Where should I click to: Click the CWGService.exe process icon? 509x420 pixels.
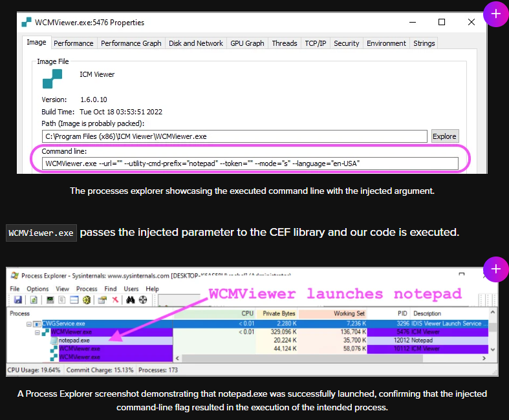click(x=37, y=324)
